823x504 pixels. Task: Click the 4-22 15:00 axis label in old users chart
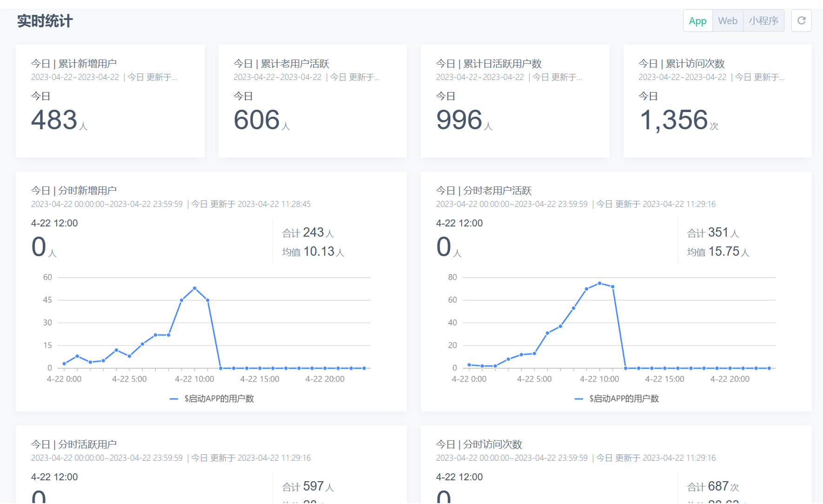664,379
